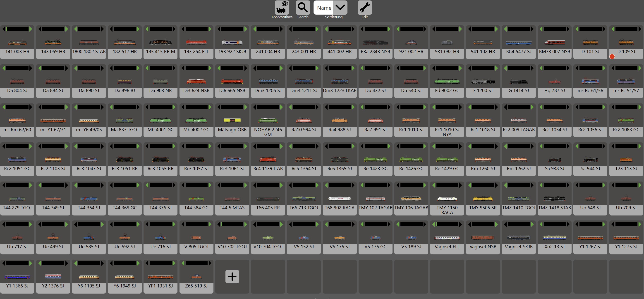Open the Rc1 1010 SJ NYA label
This screenshot has height=299, width=644.
coord(447,132)
